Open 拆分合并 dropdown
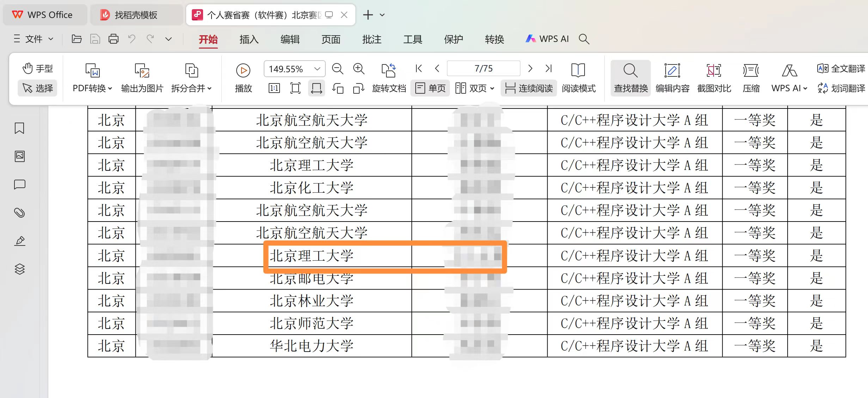The height and width of the screenshot is (398, 868). pos(191,78)
